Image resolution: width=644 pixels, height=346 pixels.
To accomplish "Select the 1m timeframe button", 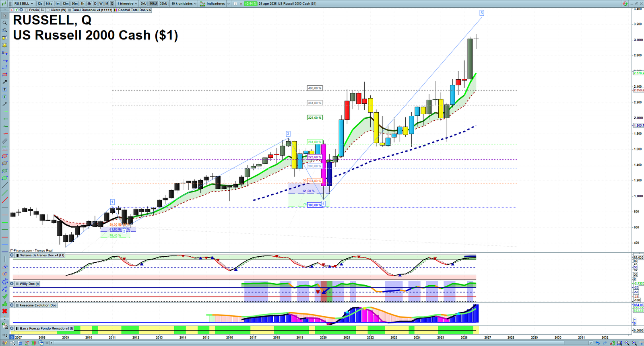I will 58,4.
